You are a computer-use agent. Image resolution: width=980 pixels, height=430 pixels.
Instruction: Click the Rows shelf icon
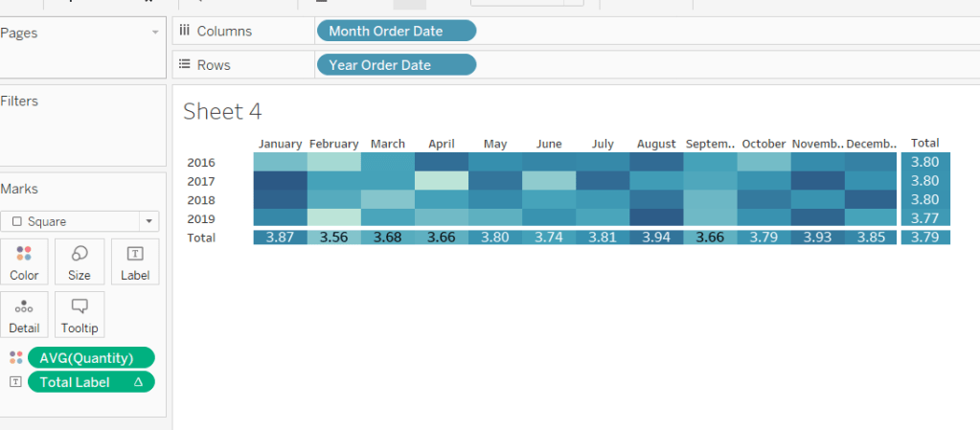(185, 65)
